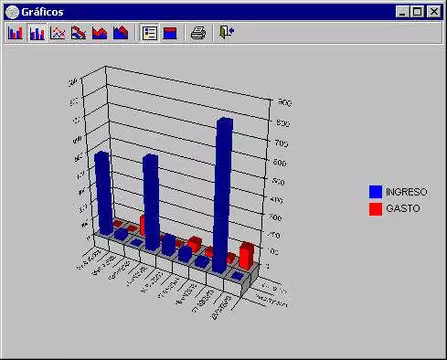Image resolution: width=447 pixels, height=360 pixels.
Task: Click the blue INGRESO legend swatch
Action: [375, 192]
